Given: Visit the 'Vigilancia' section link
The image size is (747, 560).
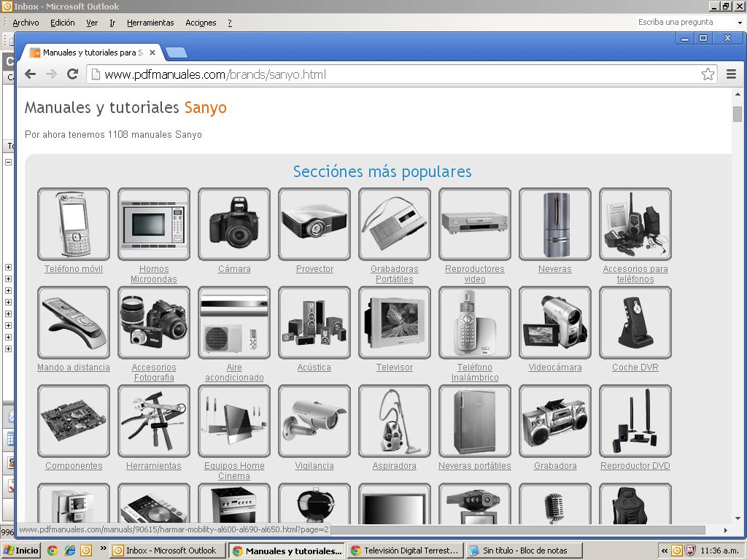Looking at the screenshot, I should tap(314, 466).
